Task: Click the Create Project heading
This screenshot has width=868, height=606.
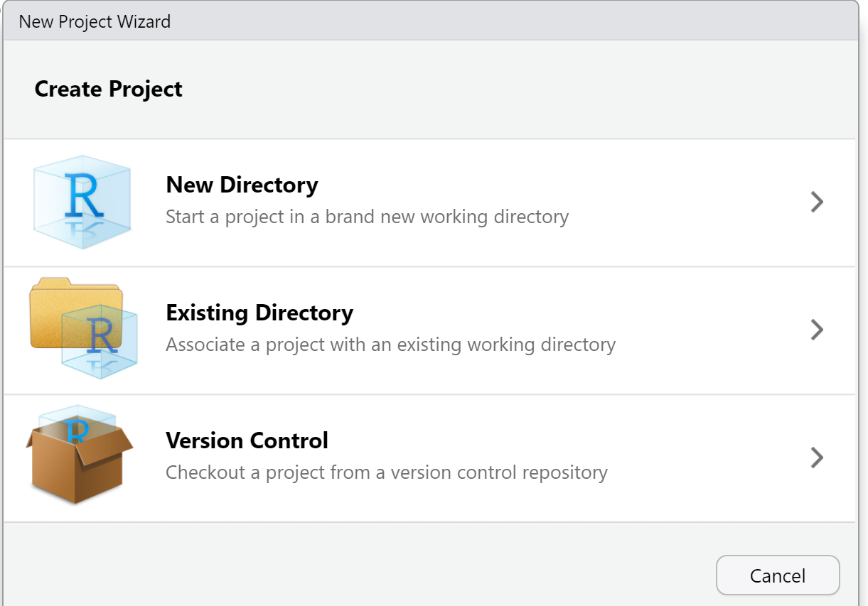Action: (x=108, y=89)
